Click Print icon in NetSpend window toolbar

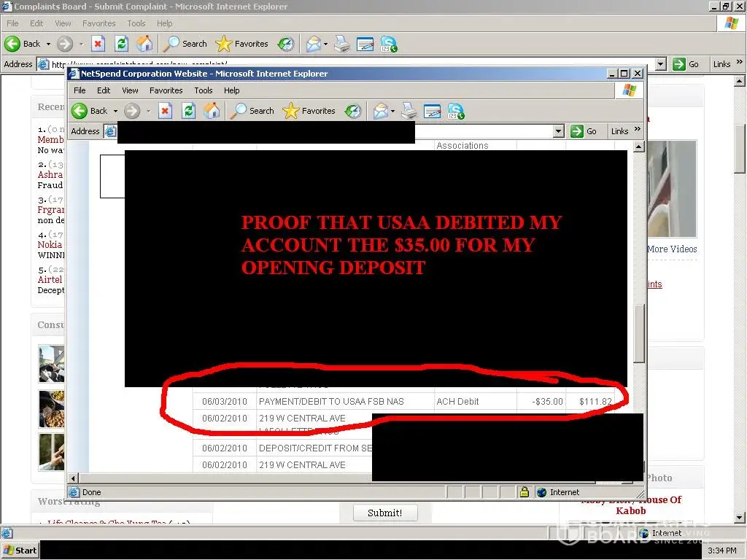point(409,111)
